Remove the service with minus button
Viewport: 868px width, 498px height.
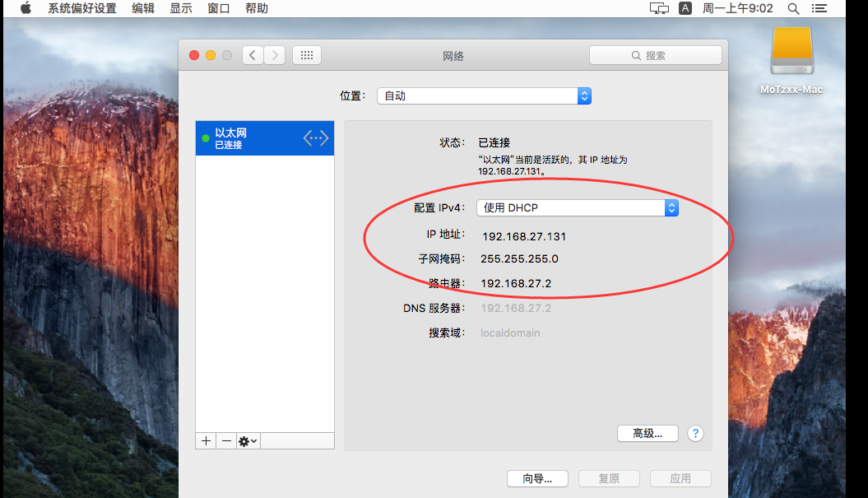tap(226, 441)
